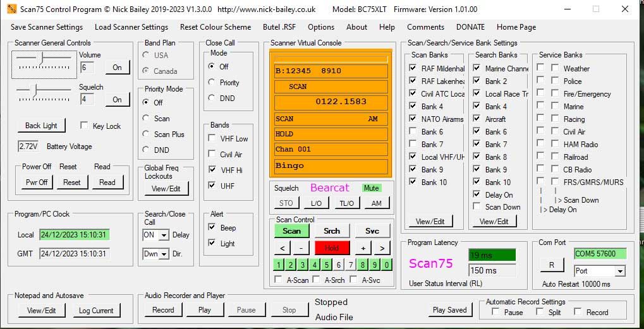Screen dimensions: 644x329
Task: Click the Back Light button
Action: (42, 126)
